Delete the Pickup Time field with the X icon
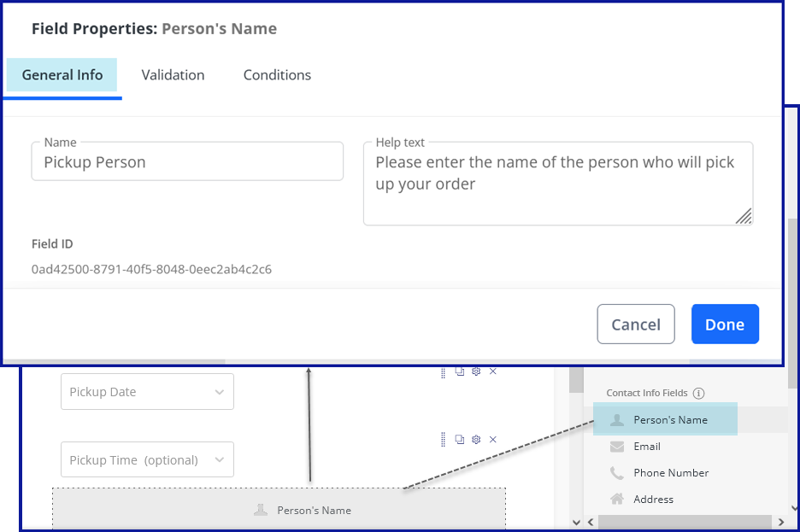 click(493, 439)
